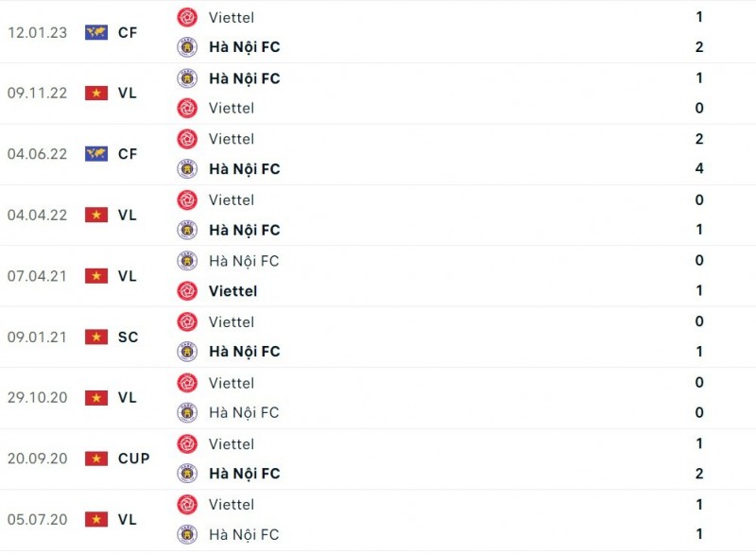
Task: Click the Hà Nội FC crest in the 09.01.21 match
Action: (187, 352)
